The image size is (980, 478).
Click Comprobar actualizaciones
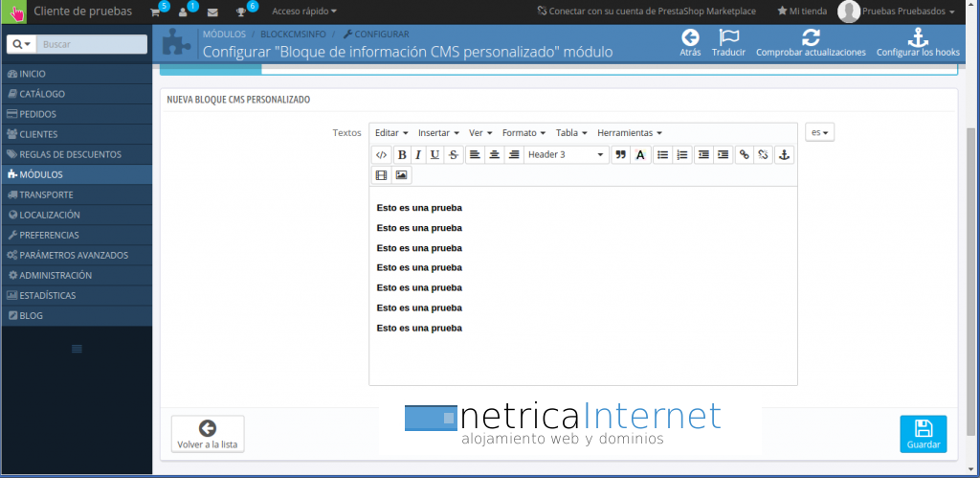[811, 44]
